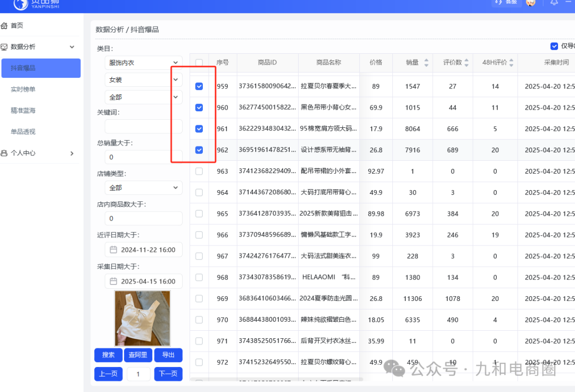
Task: Uncheck the checkbox on row 959
Action: [199, 86]
